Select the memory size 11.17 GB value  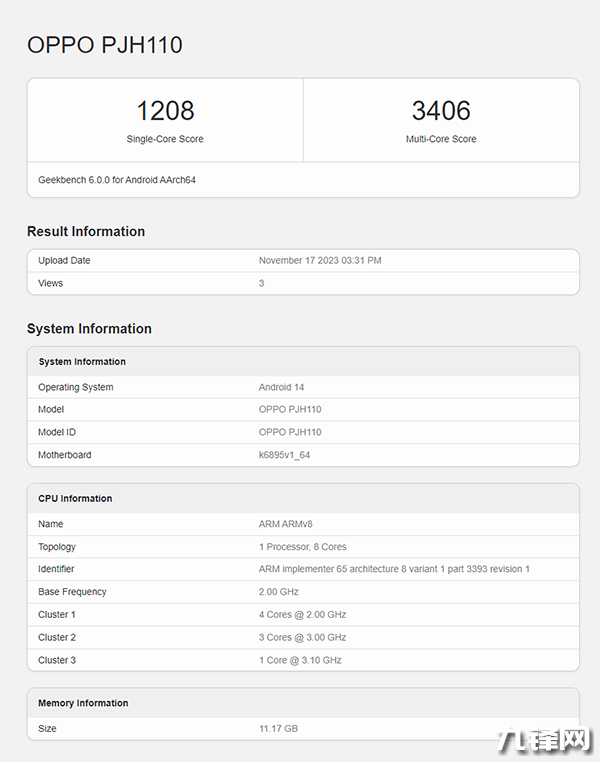point(278,728)
